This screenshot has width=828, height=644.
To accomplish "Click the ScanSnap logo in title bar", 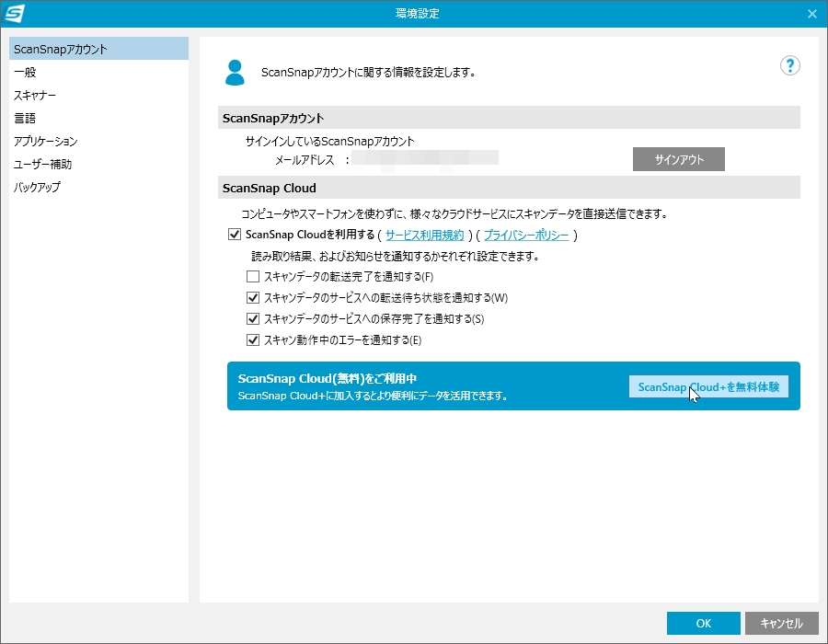I will [x=14, y=14].
